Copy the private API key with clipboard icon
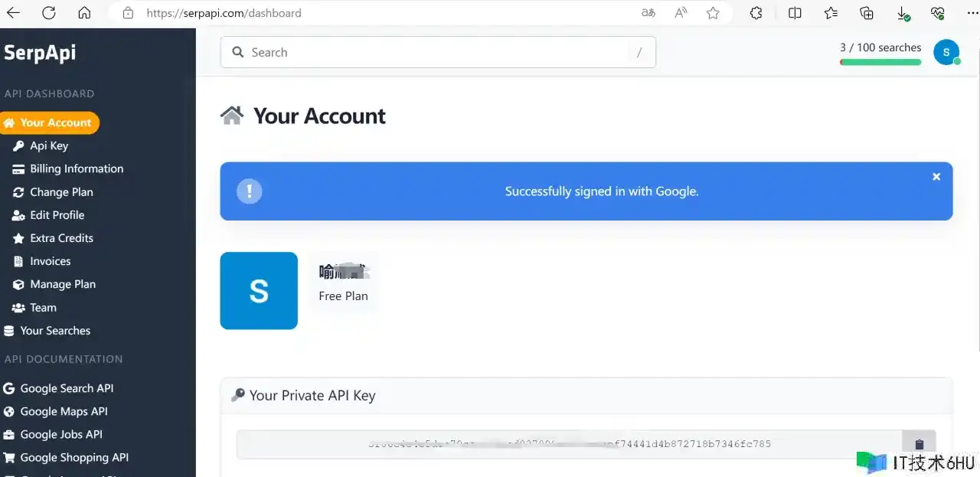The height and width of the screenshot is (477, 980). 919,444
